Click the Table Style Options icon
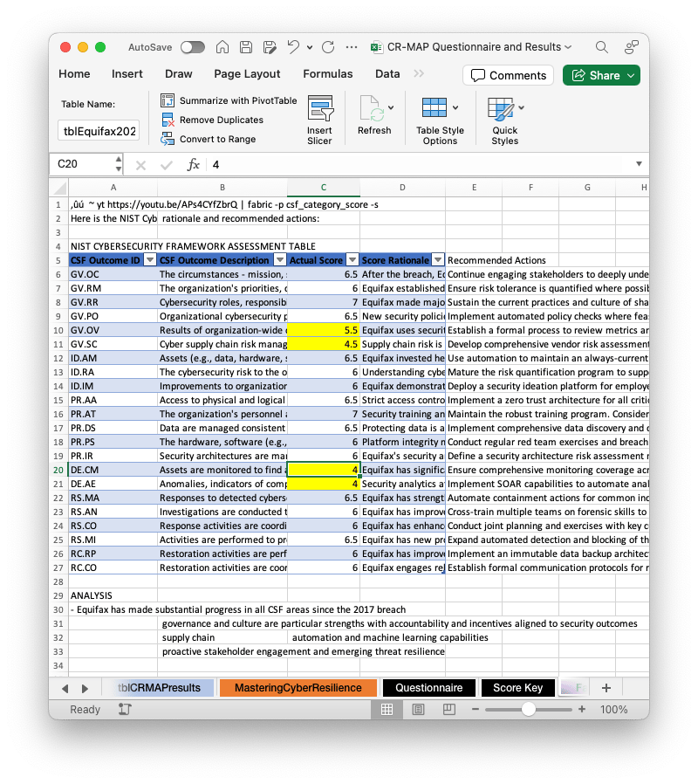The height and width of the screenshot is (784, 698). [x=435, y=107]
